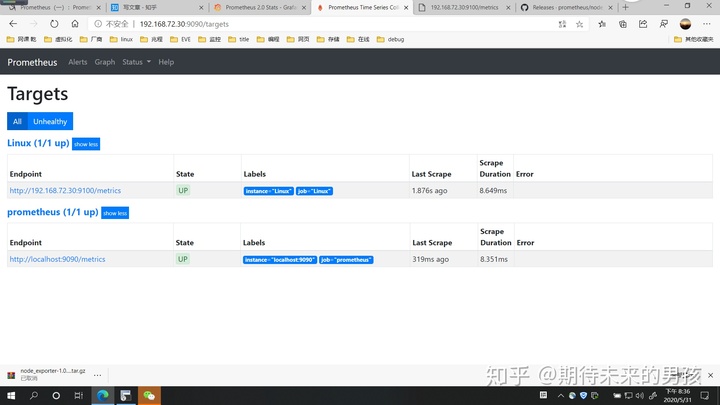Viewport: 720px width, 405px height.
Task: Click the 8.351ms scrape duration value
Action: [494, 259]
